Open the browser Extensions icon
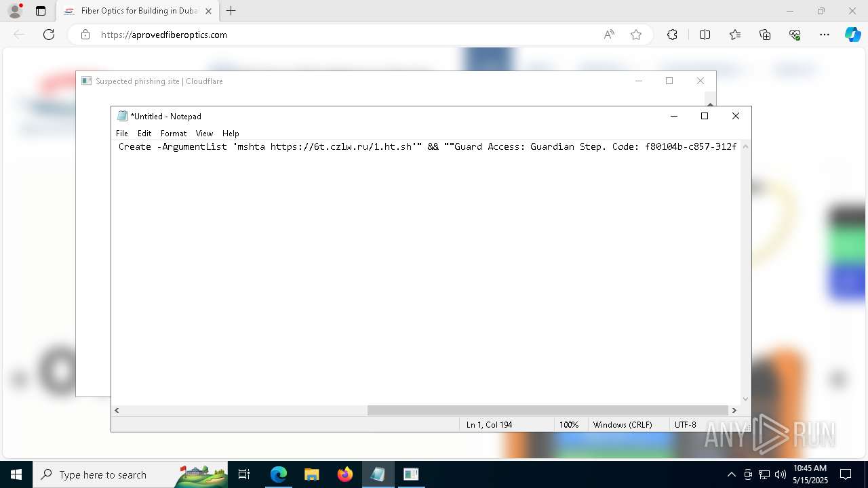Image resolution: width=868 pixels, height=488 pixels. (x=672, y=35)
